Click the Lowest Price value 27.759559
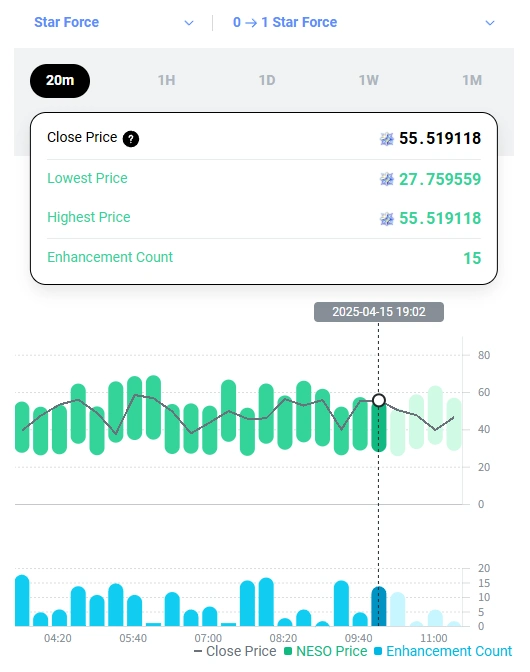 [440, 179]
